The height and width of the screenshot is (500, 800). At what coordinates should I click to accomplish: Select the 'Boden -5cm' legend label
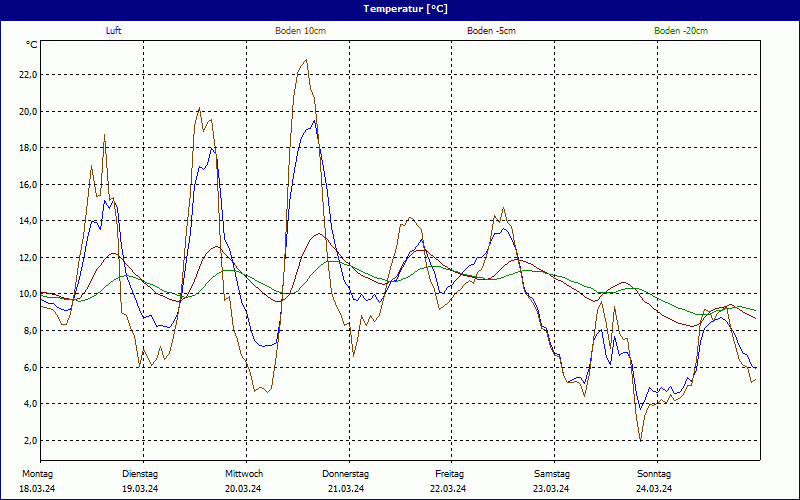[x=491, y=31]
